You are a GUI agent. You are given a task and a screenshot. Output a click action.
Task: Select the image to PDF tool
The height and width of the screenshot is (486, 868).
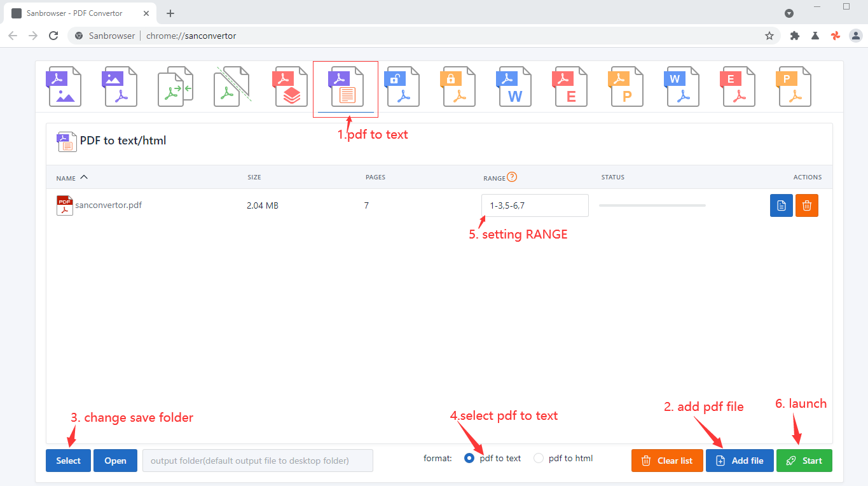coord(120,86)
